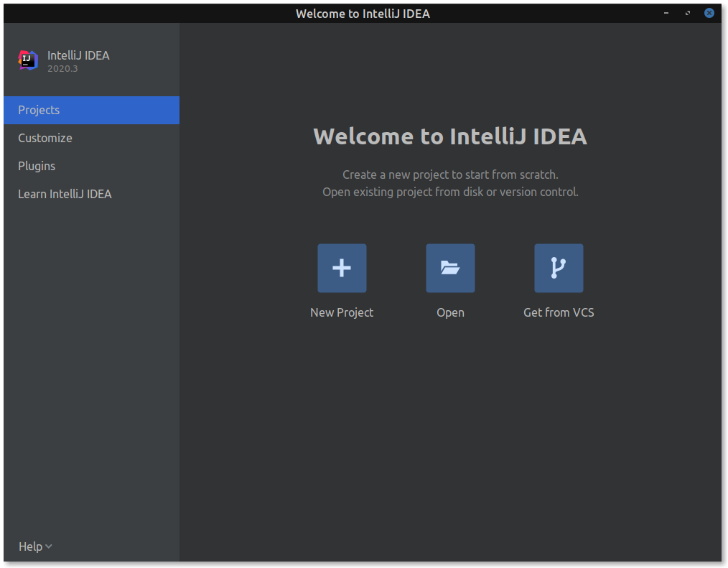Click the window title bar text
This screenshot has width=728, height=568.
click(x=363, y=14)
